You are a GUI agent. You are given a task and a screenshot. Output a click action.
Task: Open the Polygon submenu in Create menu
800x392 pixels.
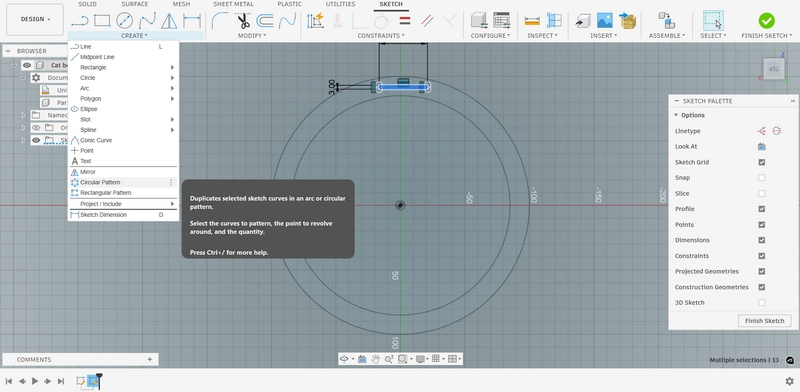pyautogui.click(x=123, y=99)
